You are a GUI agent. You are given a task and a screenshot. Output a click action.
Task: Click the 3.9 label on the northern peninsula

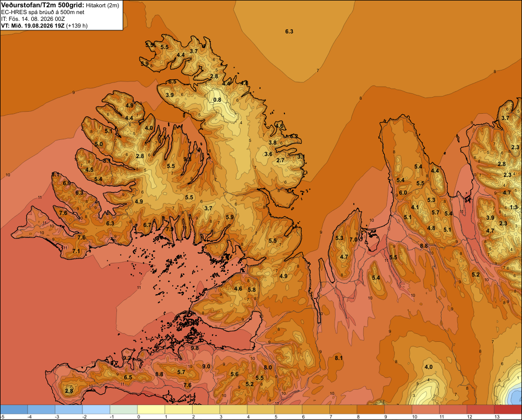pyautogui.click(x=170, y=95)
